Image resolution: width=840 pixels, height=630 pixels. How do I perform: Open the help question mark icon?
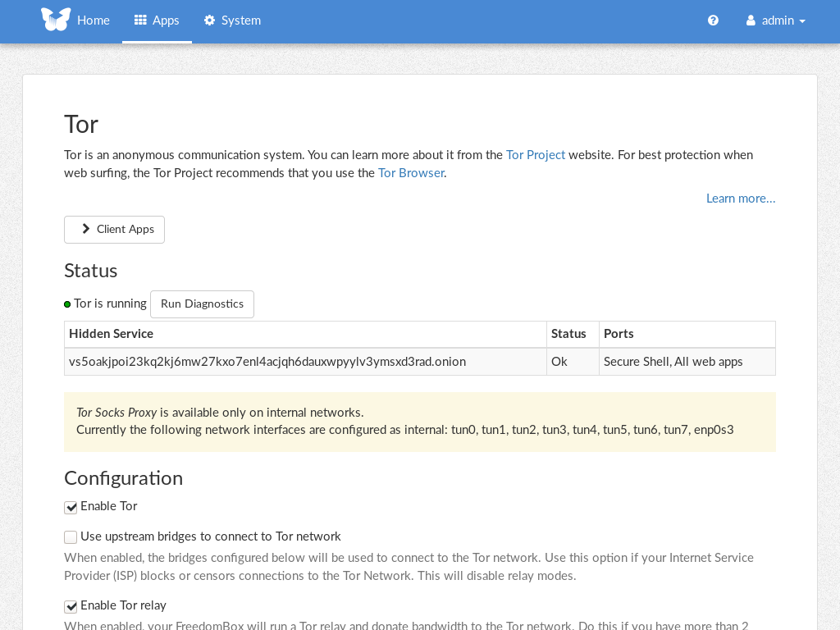click(713, 21)
